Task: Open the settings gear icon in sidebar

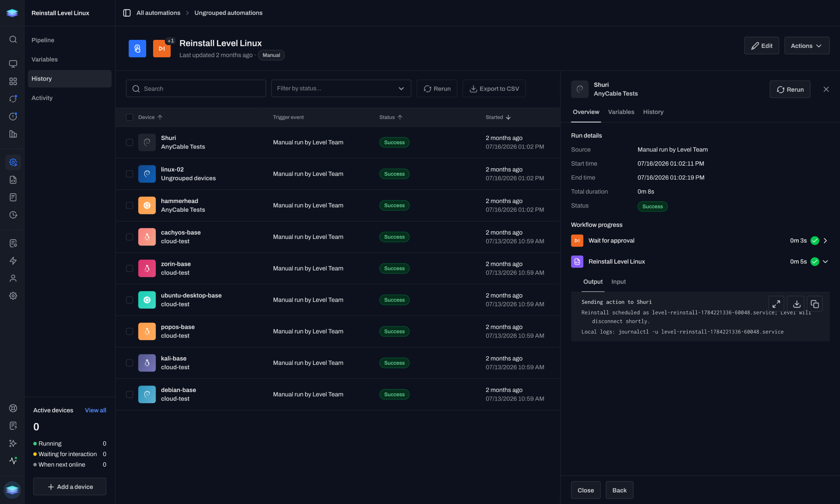Action: 13,296
